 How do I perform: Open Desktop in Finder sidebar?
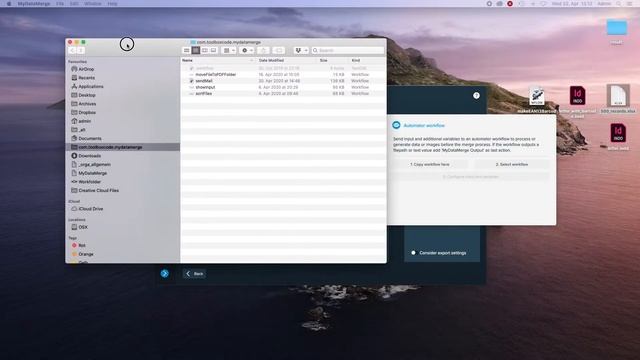[87, 95]
